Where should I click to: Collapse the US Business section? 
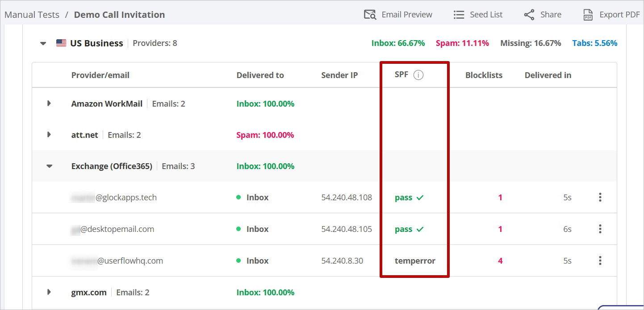[x=43, y=43]
